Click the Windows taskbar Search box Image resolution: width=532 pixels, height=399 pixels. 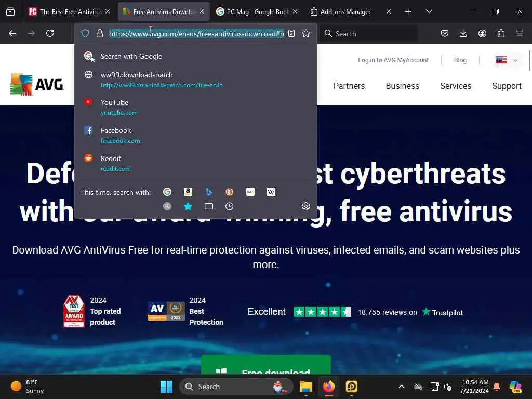(236, 387)
